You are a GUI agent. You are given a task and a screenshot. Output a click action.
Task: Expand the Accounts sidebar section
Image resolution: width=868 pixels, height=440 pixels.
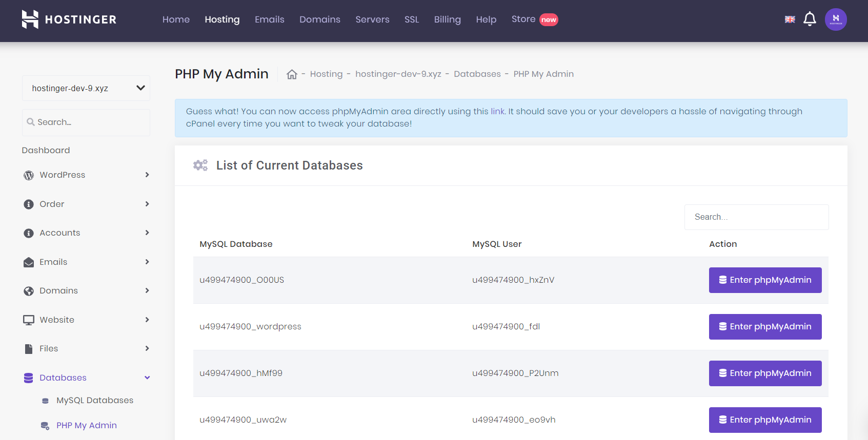(147, 233)
